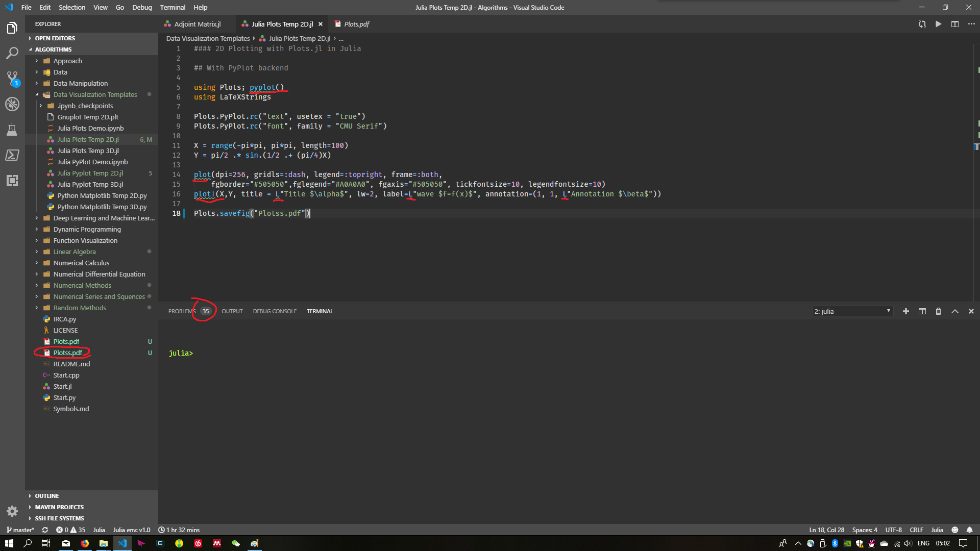The height and width of the screenshot is (551, 980).
Task: Change CRLF line ending setting
Action: tap(916, 530)
